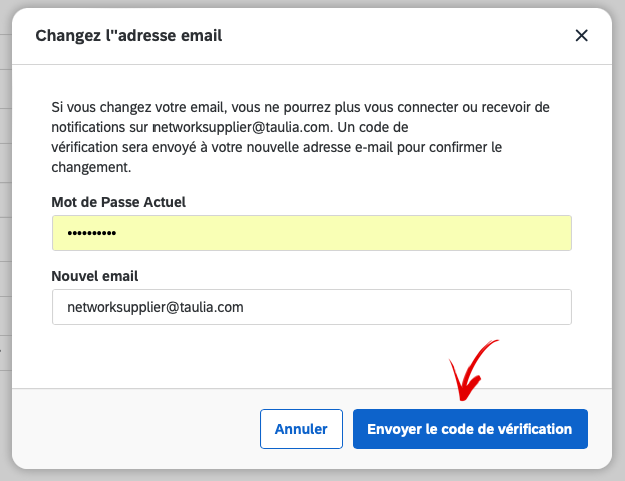625x481 pixels.
Task: Click the networksupplier@taulia.com text in Nouvel email
Action: click(155, 307)
